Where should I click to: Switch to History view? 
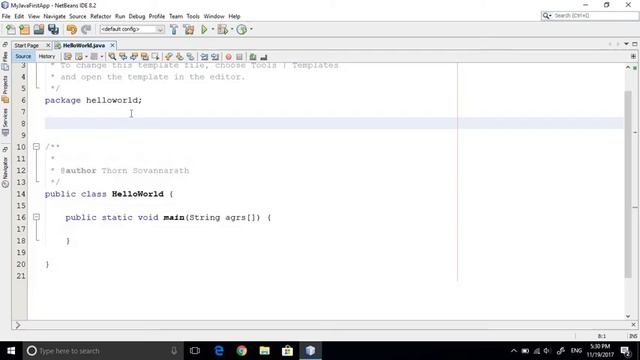[47, 56]
